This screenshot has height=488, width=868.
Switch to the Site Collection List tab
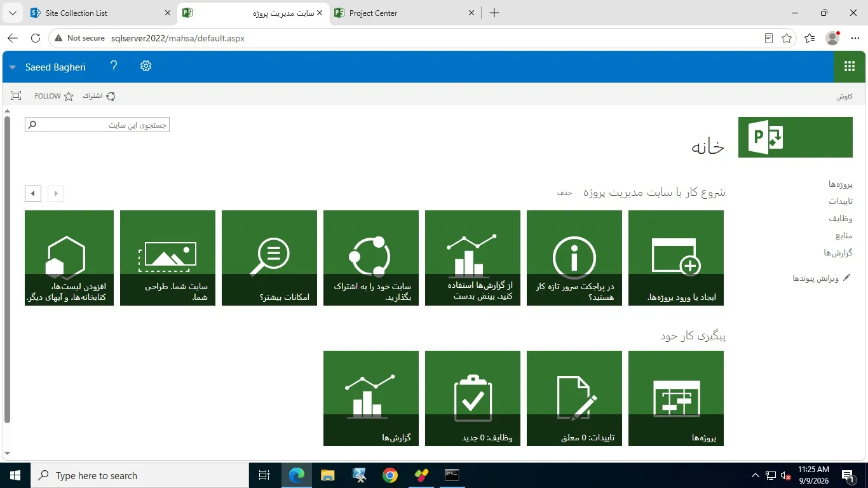click(x=102, y=13)
